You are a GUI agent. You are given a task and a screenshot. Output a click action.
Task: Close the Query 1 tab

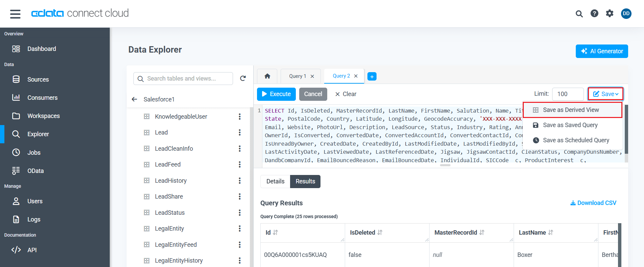click(x=312, y=76)
